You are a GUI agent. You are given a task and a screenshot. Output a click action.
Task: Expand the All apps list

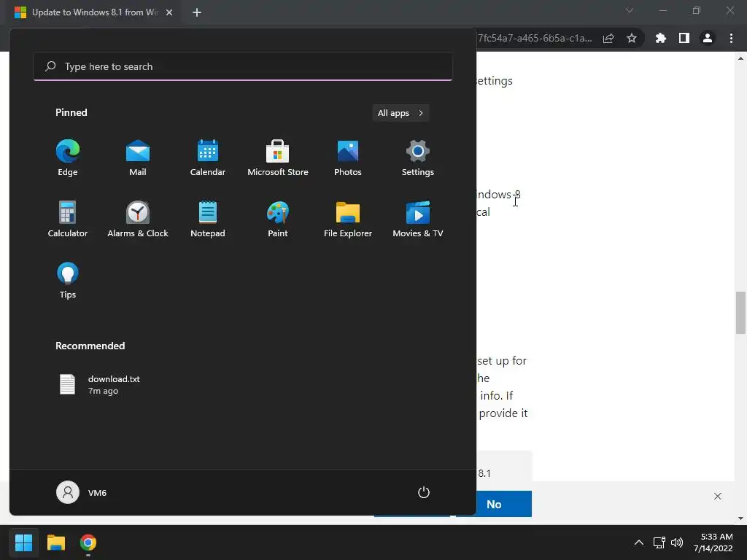(x=400, y=113)
